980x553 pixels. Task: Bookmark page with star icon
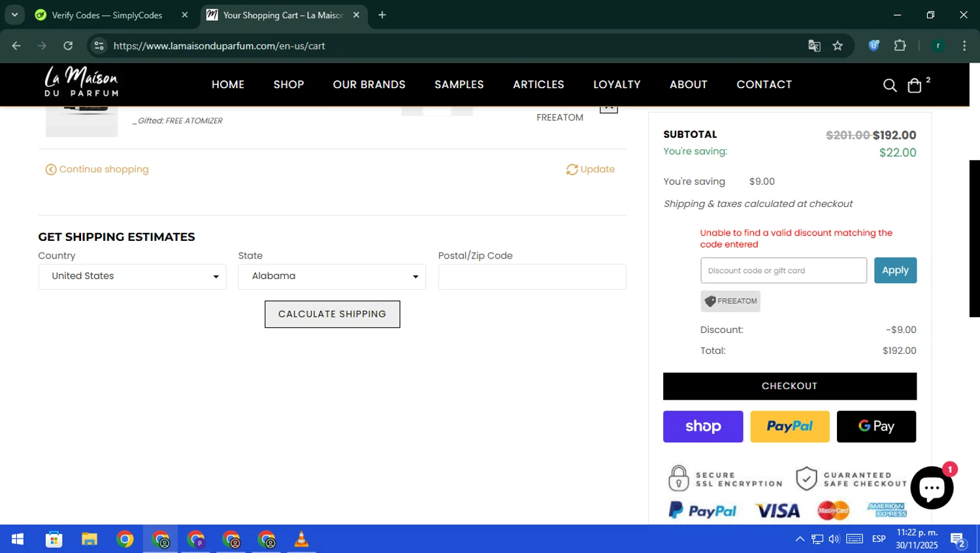(x=838, y=46)
